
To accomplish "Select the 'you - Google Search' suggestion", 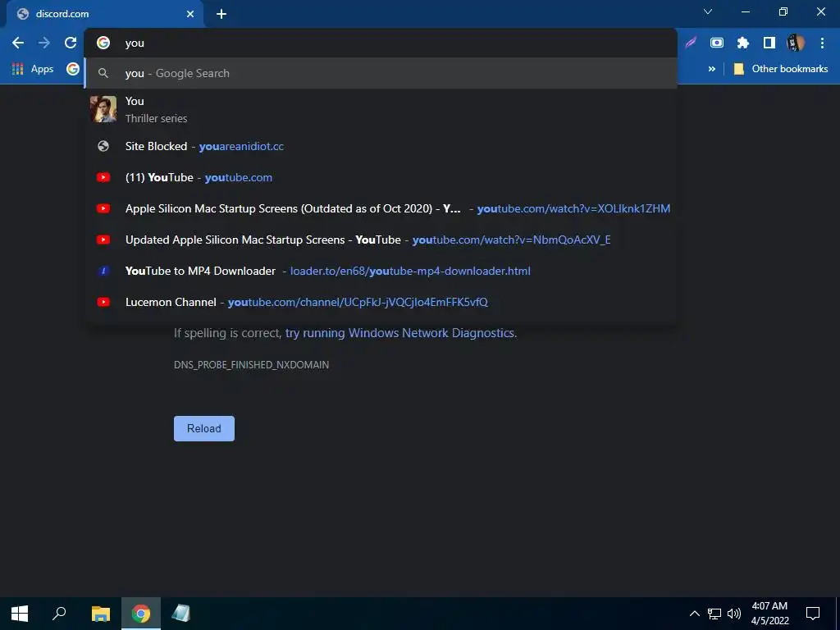I will [381, 73].
